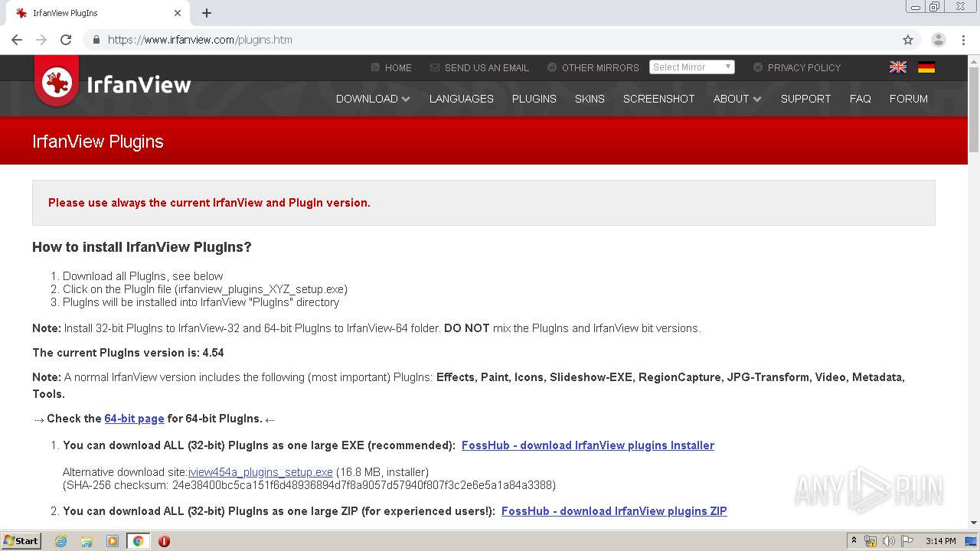980x551 pixels.
Task: View site security via the padlock icon
Action: [x=96, y=40]
